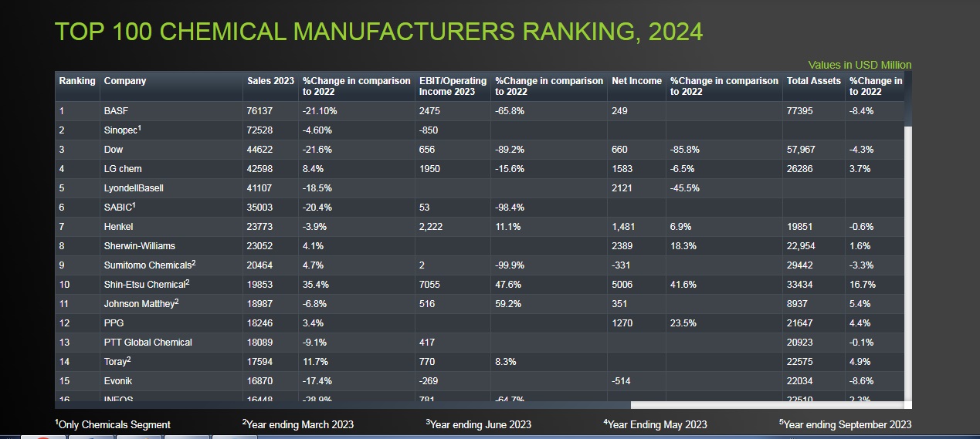This screenshot has width=980, height=439.
Task: Click the 23.5% net income change for PPG
Action: click(x=683, y=323)
